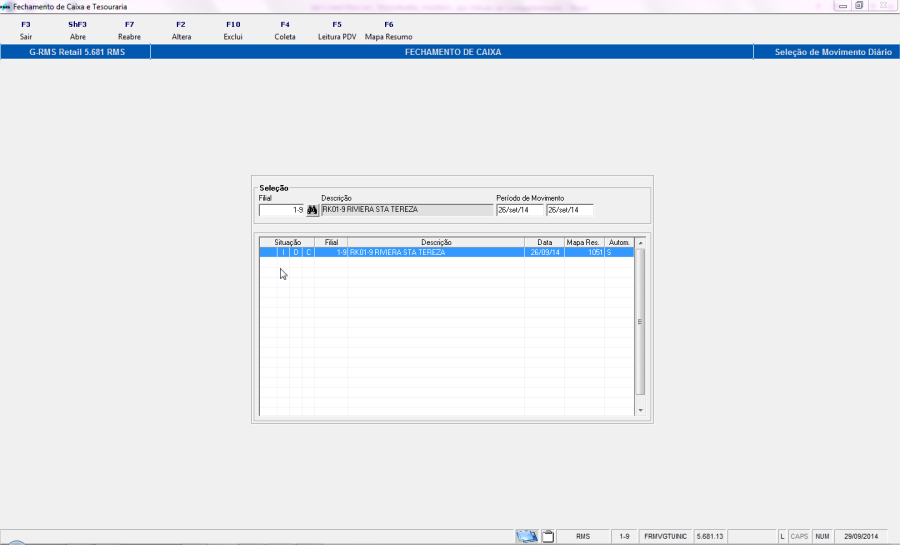The image size is (900, 545).
Task: Click the 1-9 status bar entry
Action: [624, 536]
